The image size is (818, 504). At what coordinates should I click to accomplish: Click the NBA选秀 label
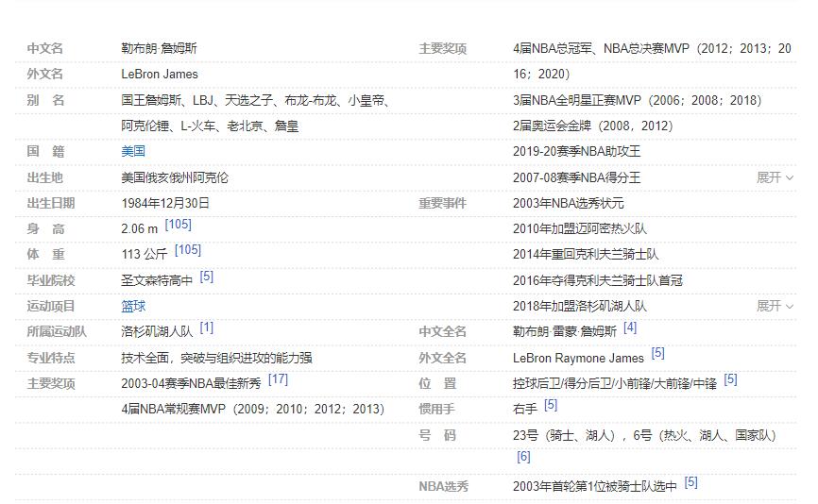(443, 487)
